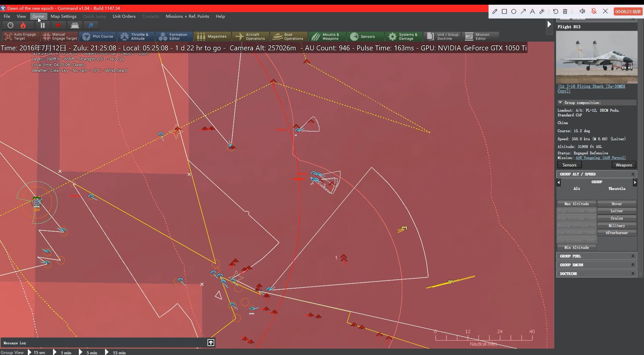Open Aircraft Operations
644x355 pixels.
(251, 36)
